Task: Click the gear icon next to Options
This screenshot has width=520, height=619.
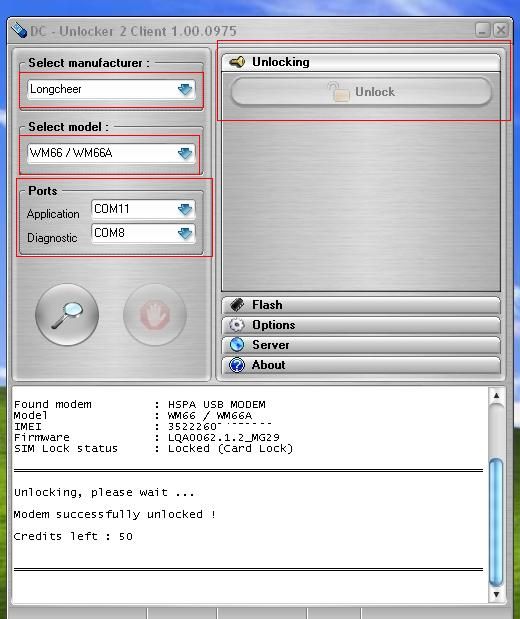Action: click(237, 325)
